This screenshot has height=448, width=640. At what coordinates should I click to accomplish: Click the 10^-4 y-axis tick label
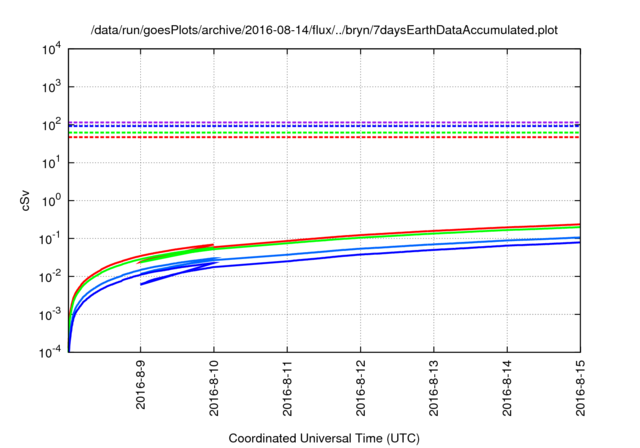[50, 353]
